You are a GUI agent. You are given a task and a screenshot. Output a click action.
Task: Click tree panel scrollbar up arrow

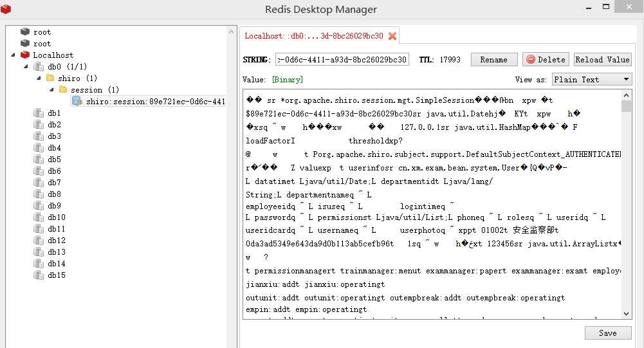point(231,32)
